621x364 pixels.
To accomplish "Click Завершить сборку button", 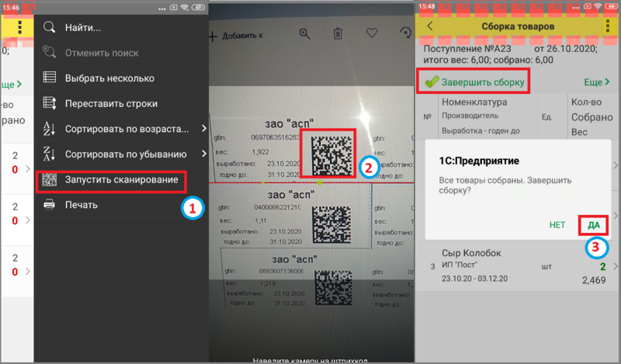I will pos(474,82).
